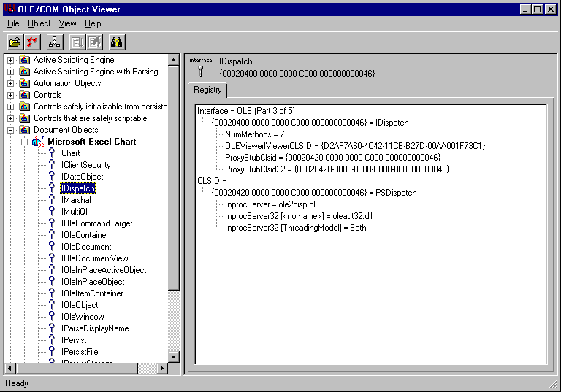Collapse the Document Objects node
The width and height of the screenshot is (561, 392).
click(11, 130)
